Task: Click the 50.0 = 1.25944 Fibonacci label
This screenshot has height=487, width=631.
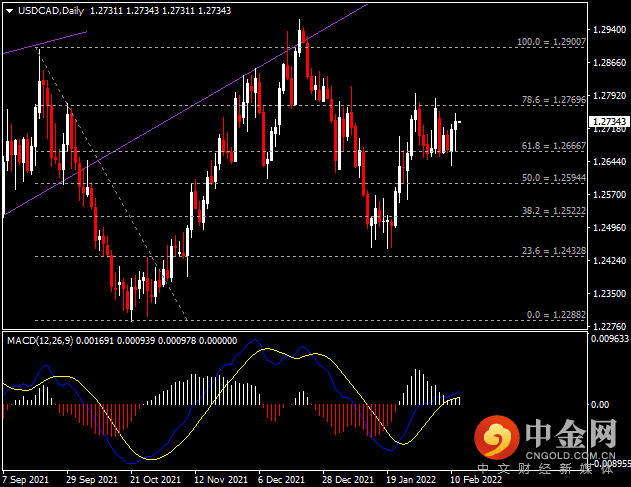Action: [550, 178]
